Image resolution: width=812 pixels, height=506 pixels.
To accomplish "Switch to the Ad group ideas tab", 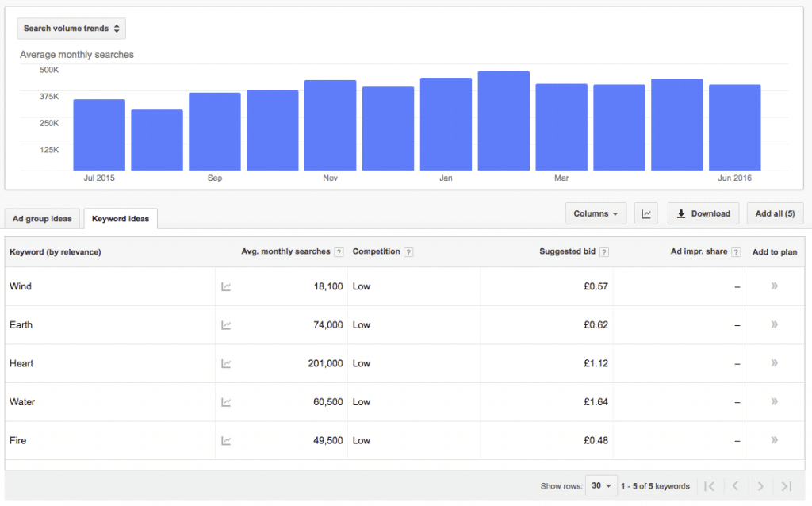I will [42, 219].
